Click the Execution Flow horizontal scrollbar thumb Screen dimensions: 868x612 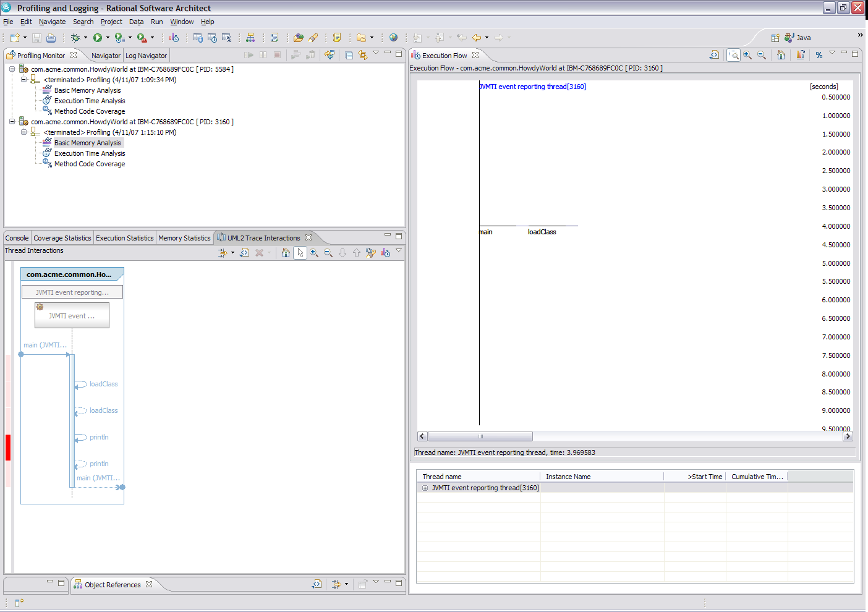click(x=480, y=436)
